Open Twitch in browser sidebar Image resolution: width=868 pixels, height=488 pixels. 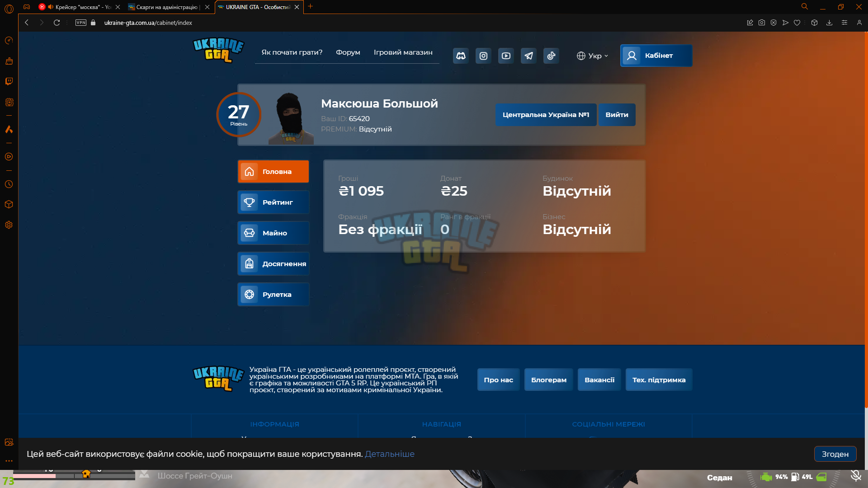coord(9,81)
